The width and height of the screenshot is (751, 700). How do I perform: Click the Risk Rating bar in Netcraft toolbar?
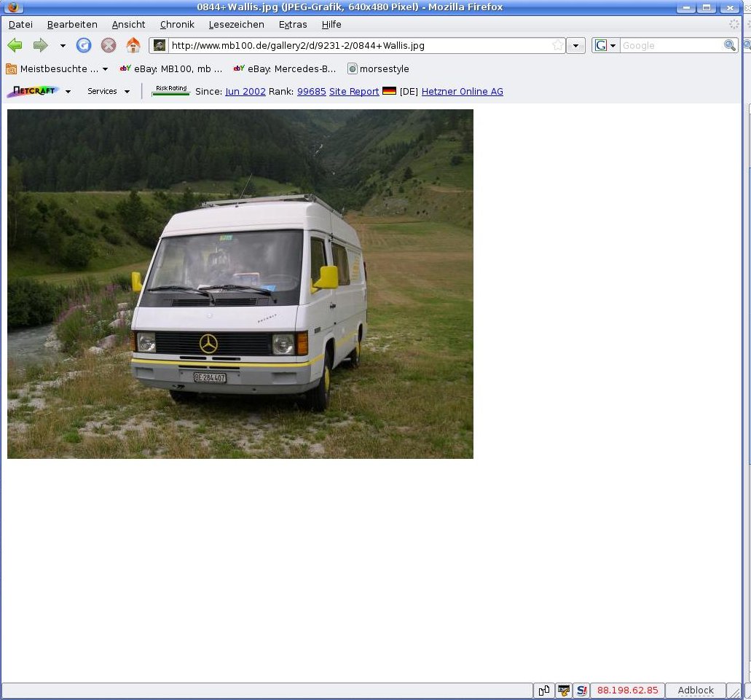[171, 91]
